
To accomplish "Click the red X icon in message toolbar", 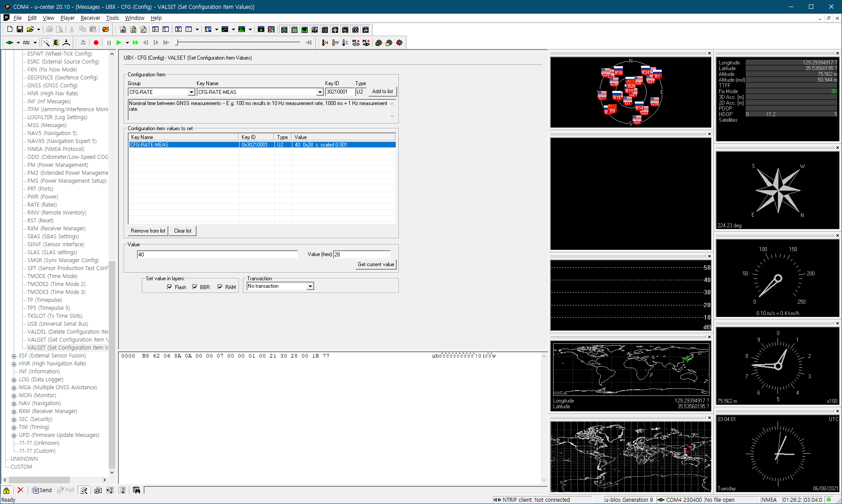I will pyautogui.click(x=20, y=490).
